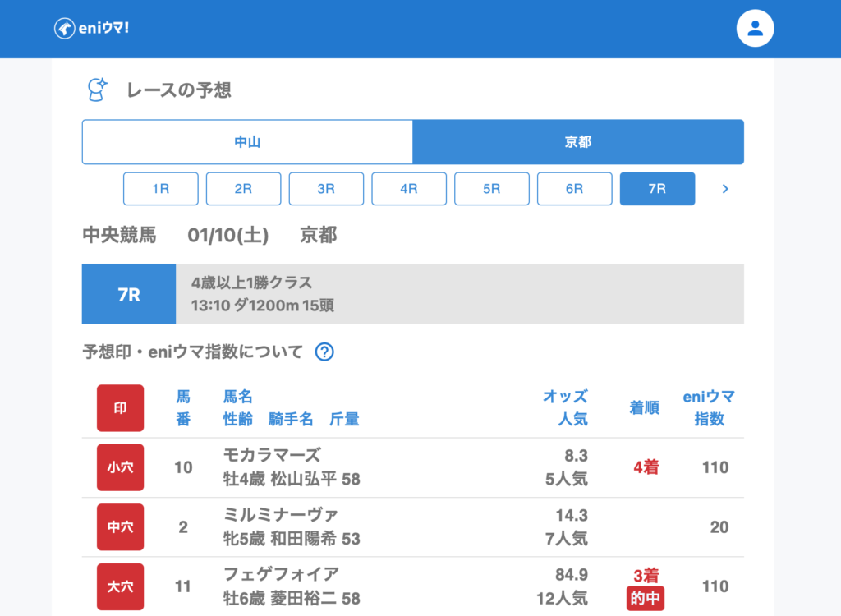The height and width of the screenshot is (616, 841).
Task: Open 予想印・eniウマ指数について explanation link
Action: coord(193,352)
